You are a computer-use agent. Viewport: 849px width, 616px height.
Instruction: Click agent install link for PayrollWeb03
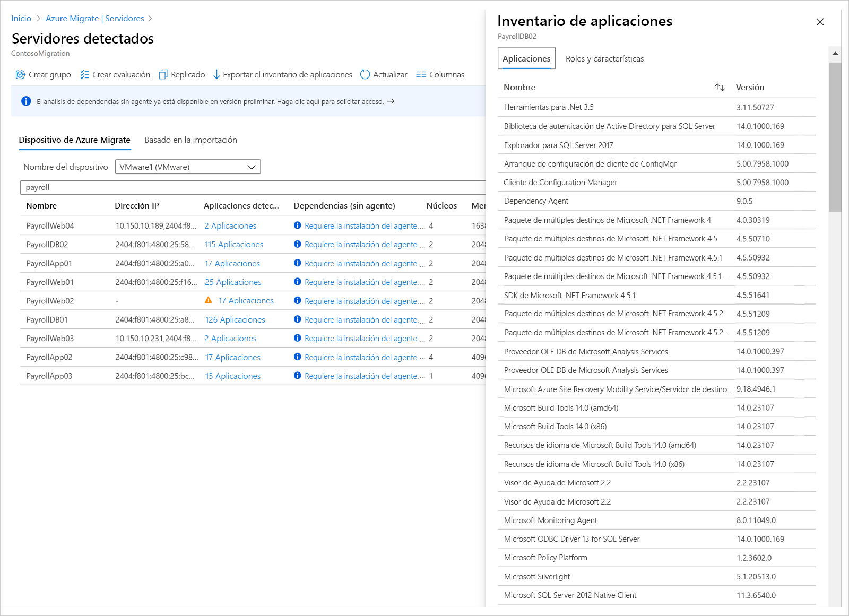click(365, 339)
